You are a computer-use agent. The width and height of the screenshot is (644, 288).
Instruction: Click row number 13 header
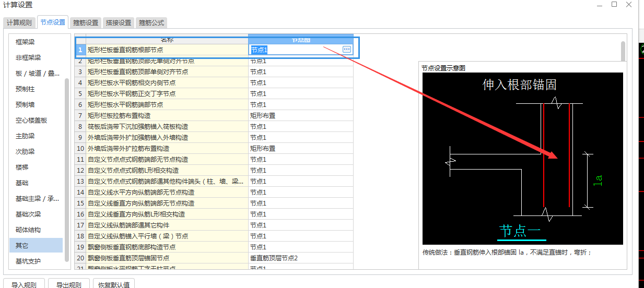coord(80,181)
